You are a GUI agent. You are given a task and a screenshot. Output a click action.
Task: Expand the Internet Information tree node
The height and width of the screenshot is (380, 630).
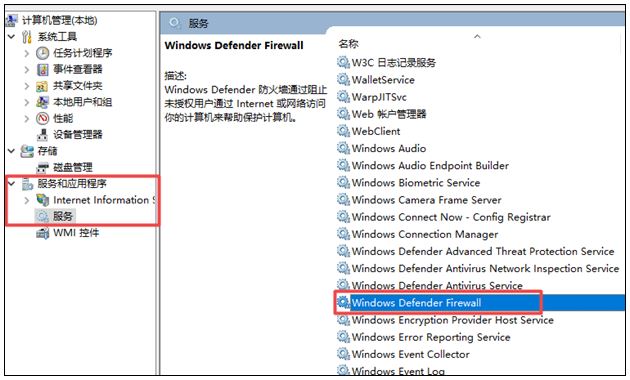[27, 200]
